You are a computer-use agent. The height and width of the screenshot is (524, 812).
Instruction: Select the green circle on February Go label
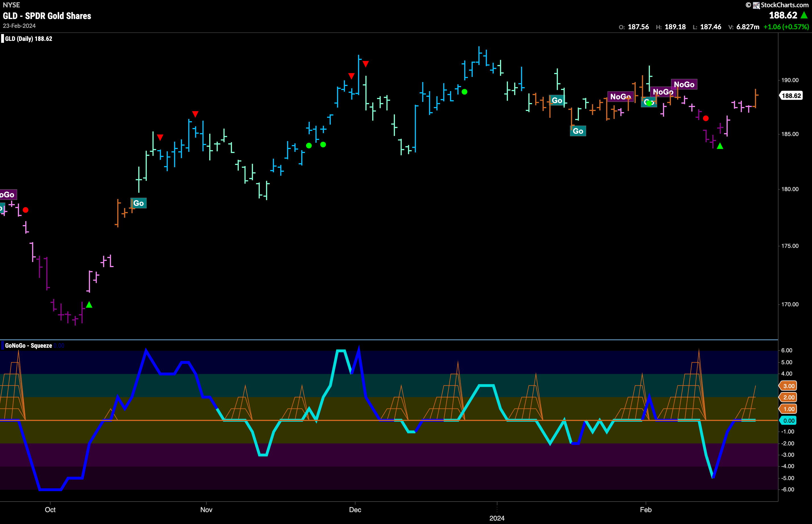point(649,103)
